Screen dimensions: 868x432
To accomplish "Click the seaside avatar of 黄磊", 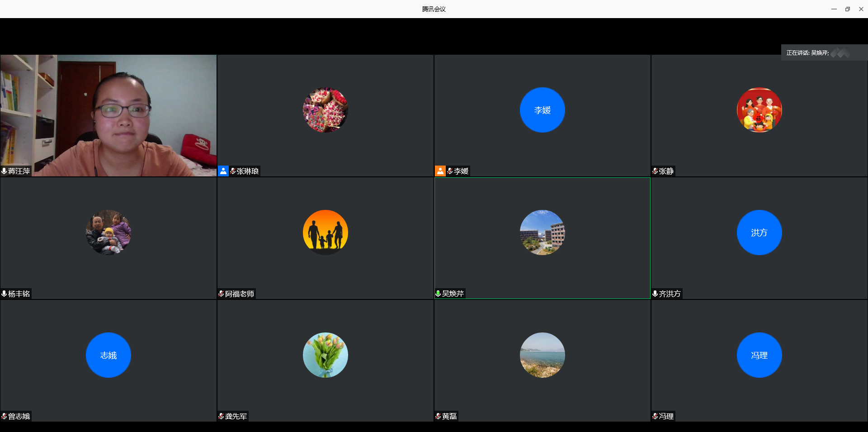I will click(542, 355).
